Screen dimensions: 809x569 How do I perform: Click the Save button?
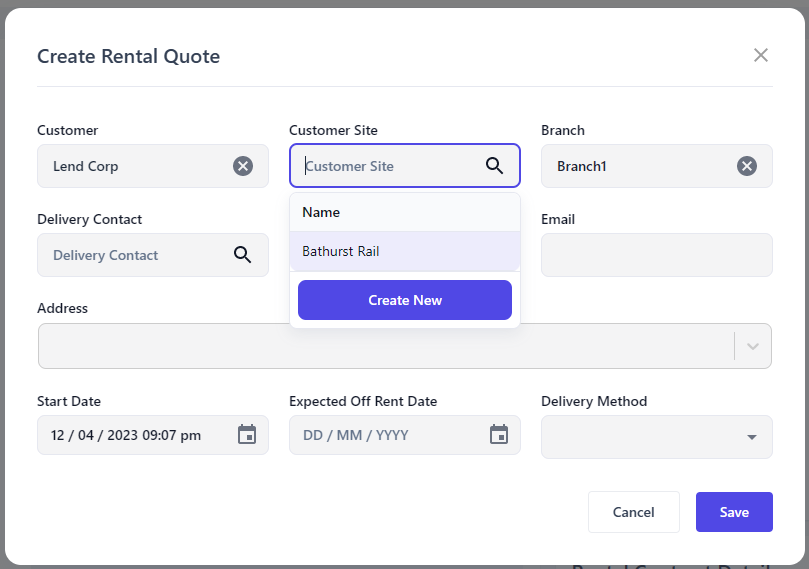coord(734,512)
